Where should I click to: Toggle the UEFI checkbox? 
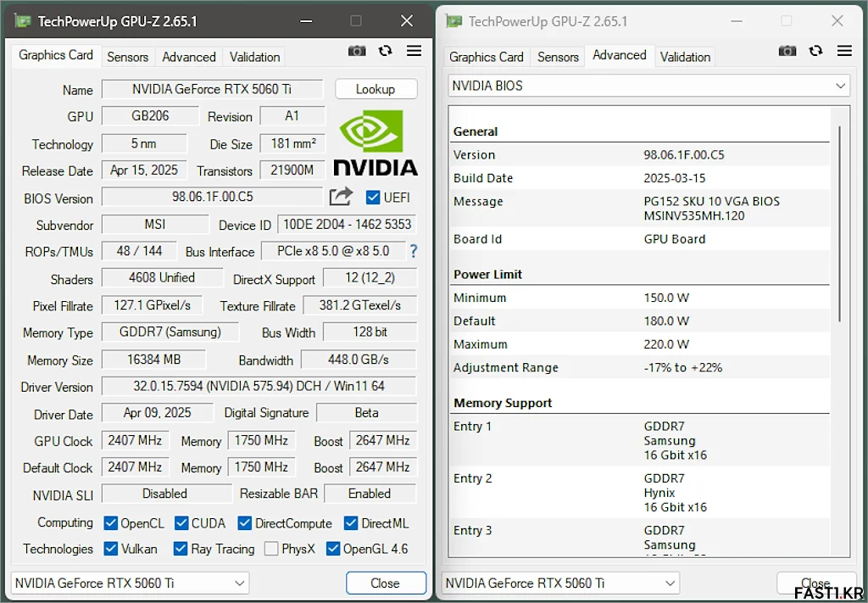coord(373,197)
